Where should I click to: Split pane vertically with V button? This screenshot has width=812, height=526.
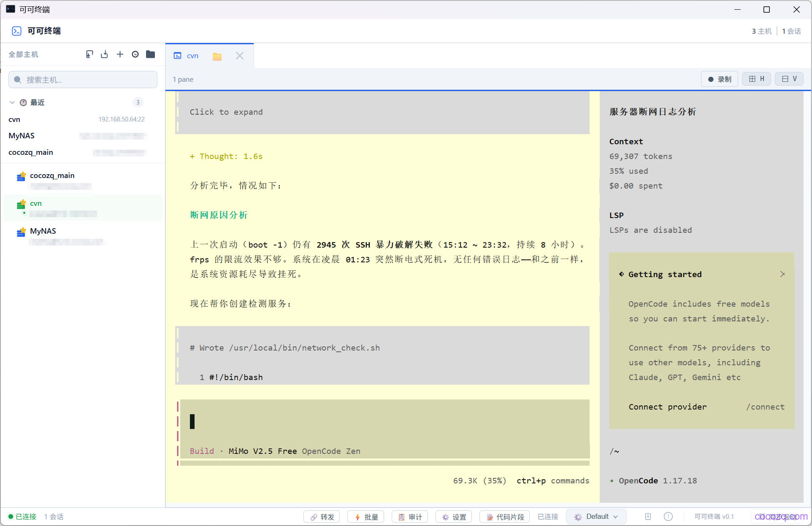[x=789, y=79]
